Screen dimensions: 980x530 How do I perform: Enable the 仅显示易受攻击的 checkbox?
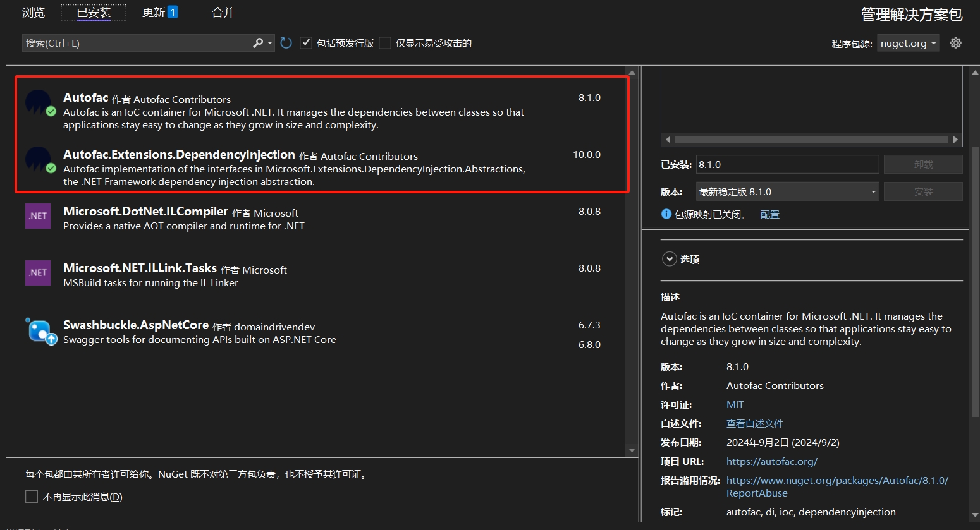tap(385, 43)
